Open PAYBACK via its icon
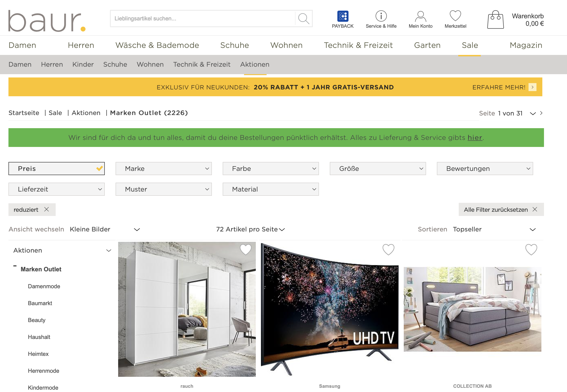The width and height of the screenshot is (567, 392). [x=343, y=16]
